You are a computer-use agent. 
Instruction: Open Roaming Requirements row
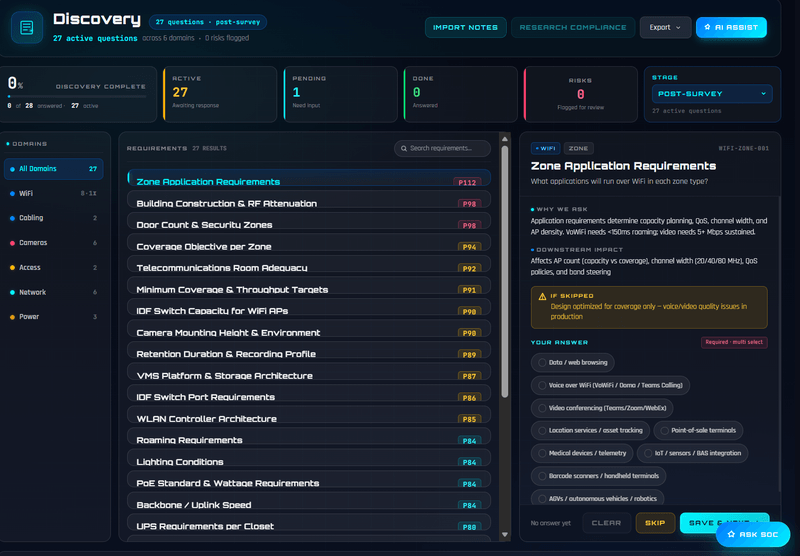309,436
